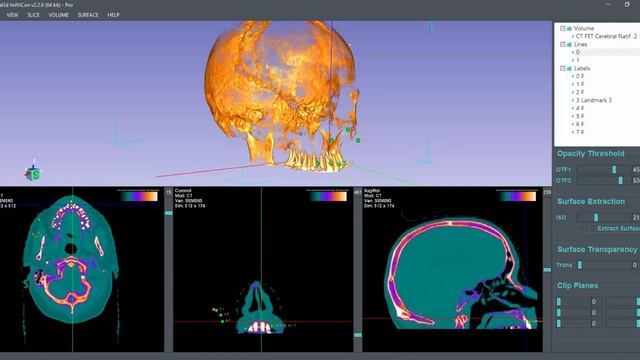This screenshot has width=640, height=360.
Task: Click the OTF1 opacity slider handle
Action: [614, 169]
